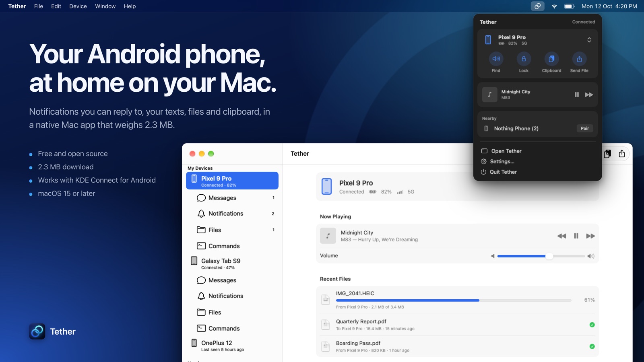
Task: Select Galaxy Tab S9 in the sidebar
Action: pos(232,263)
